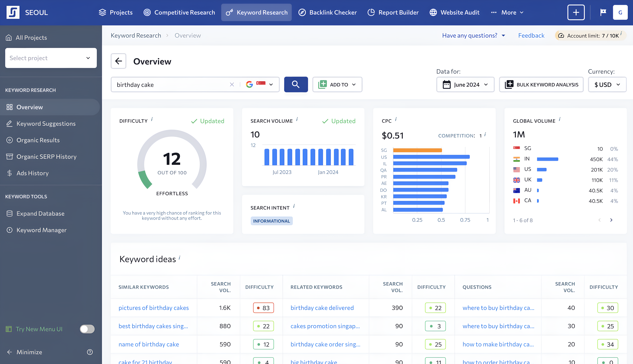Open Competitive Research menu
Screen dimensions: 633x364
pos(179,12)
